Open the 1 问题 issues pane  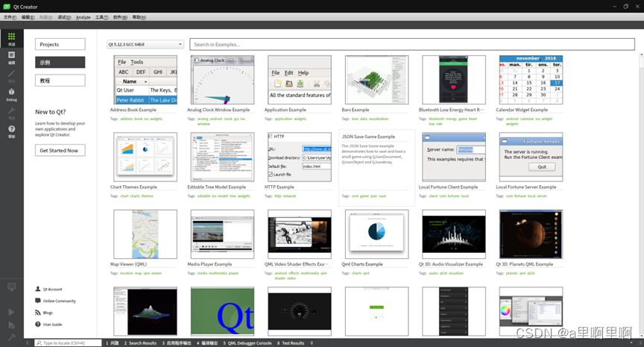112,343
